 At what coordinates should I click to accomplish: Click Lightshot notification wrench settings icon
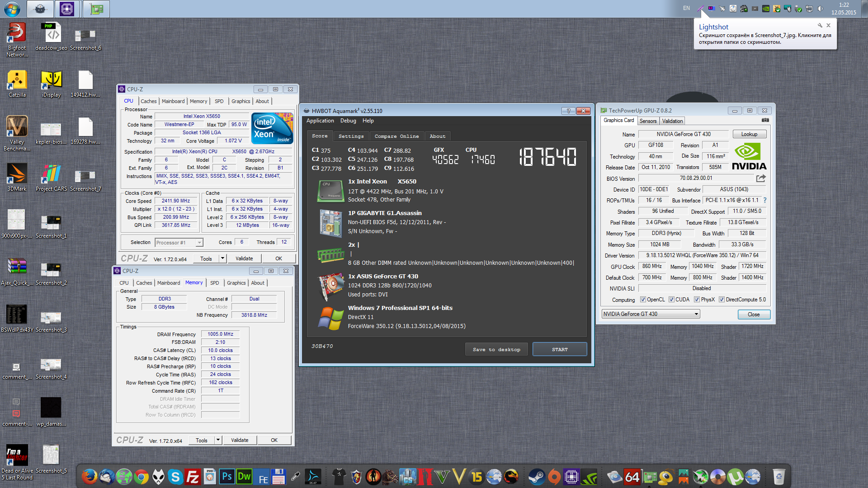pos(820,25)
